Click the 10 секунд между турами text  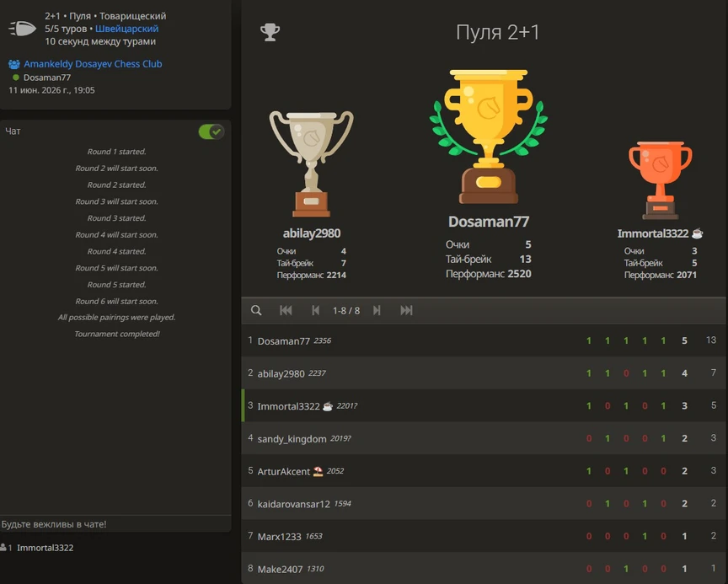tap(100, 41)
